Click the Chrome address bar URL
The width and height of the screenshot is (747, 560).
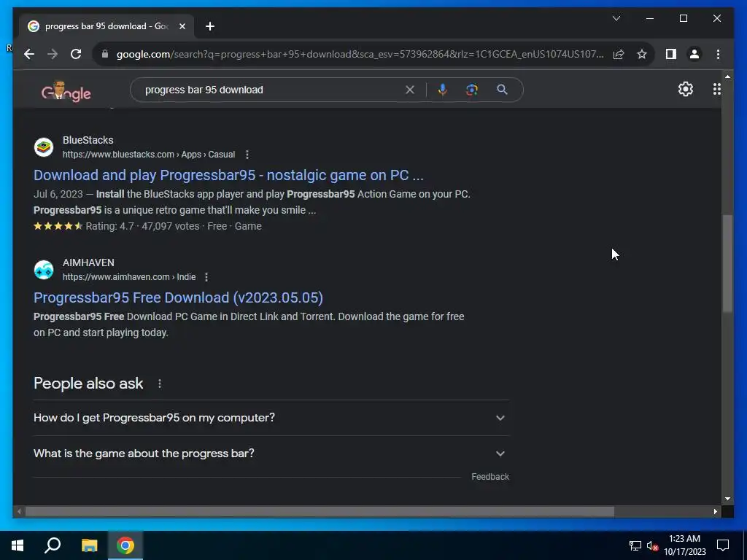(x=360, y=54)
